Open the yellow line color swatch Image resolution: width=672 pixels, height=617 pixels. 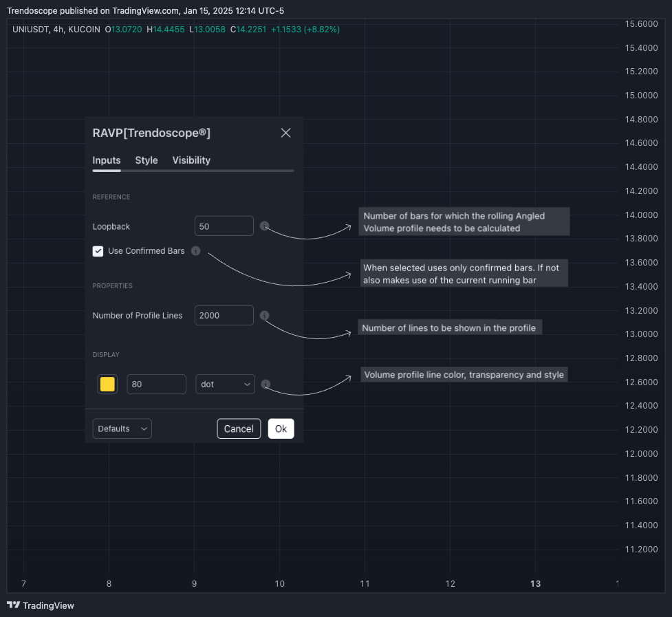click(107, 384)
